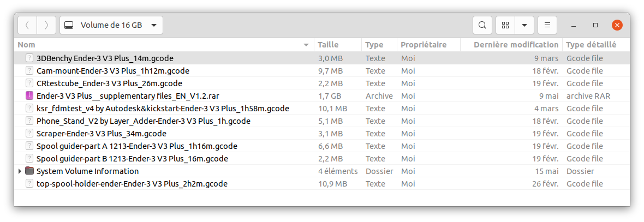
Task: Select the Phone_Stand_V2 gcode file
Action: 143,121
